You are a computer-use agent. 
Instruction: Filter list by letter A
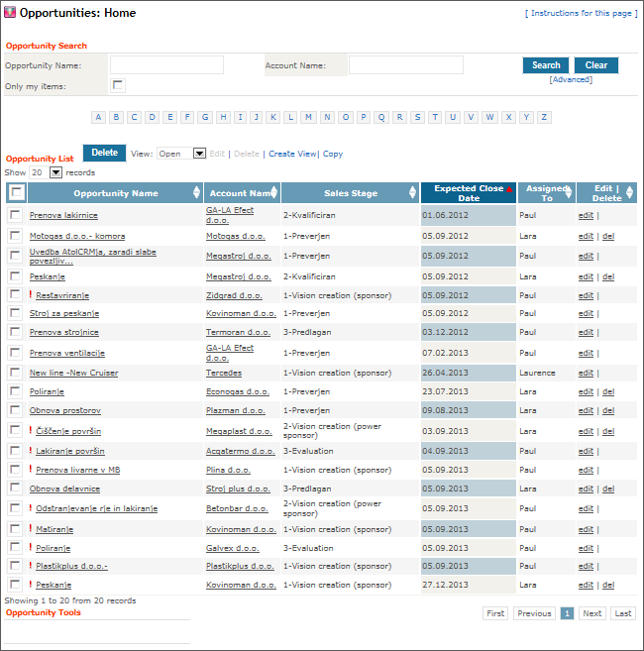pyautogui.click(x=98, y=117)
